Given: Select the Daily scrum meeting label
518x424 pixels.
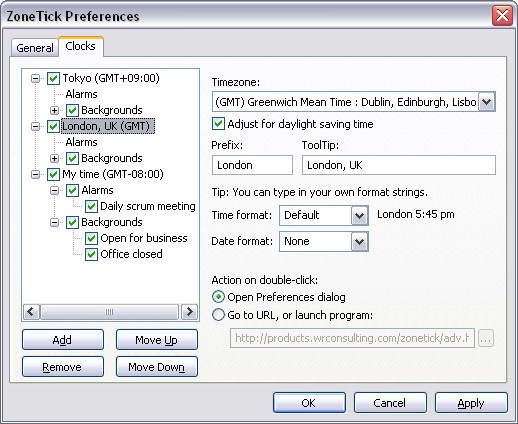Looking at the screenshot, I should tap(148, 206).
